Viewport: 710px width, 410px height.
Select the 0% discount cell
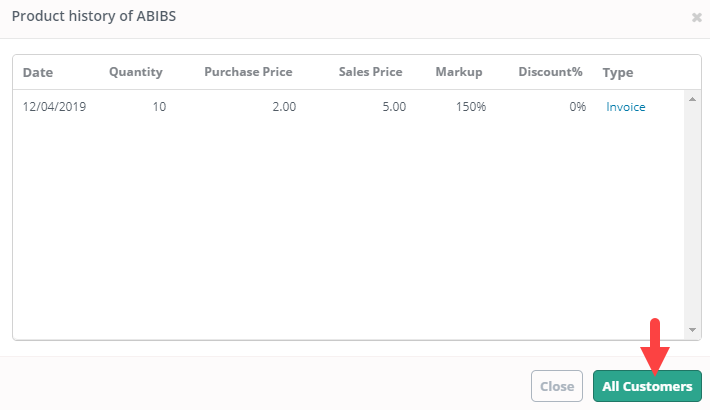578,107
